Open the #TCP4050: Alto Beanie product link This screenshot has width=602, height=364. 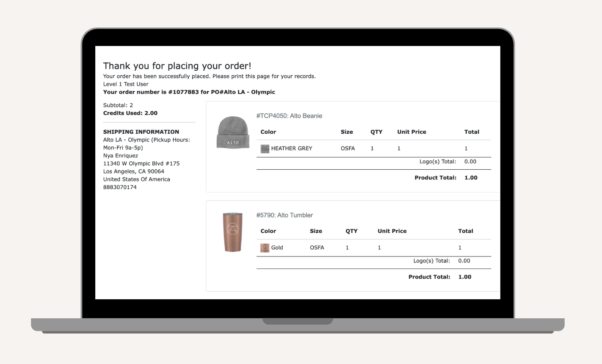(x=289, y=116)
